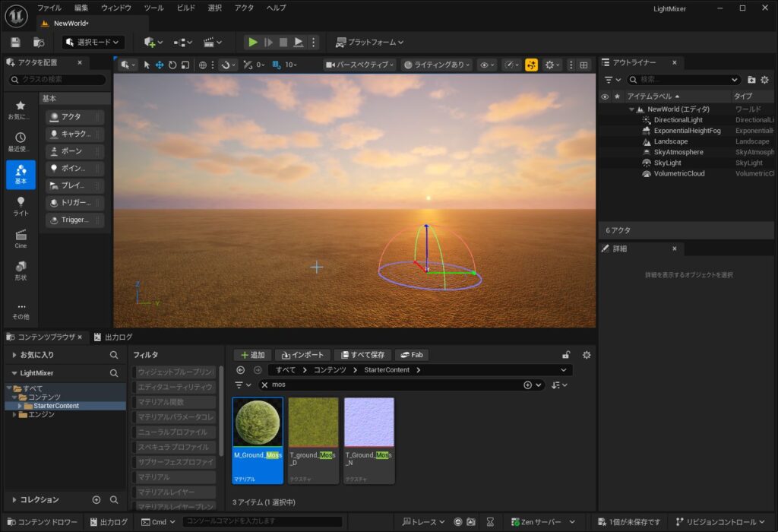Open the 選択モード dropdown
778x532 pixels.
[x=93, y=43]
